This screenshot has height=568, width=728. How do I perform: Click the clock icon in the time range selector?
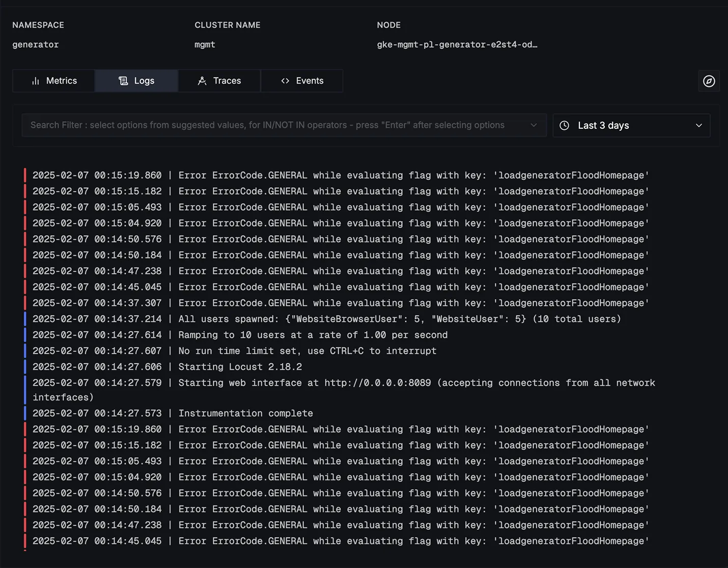564,125
